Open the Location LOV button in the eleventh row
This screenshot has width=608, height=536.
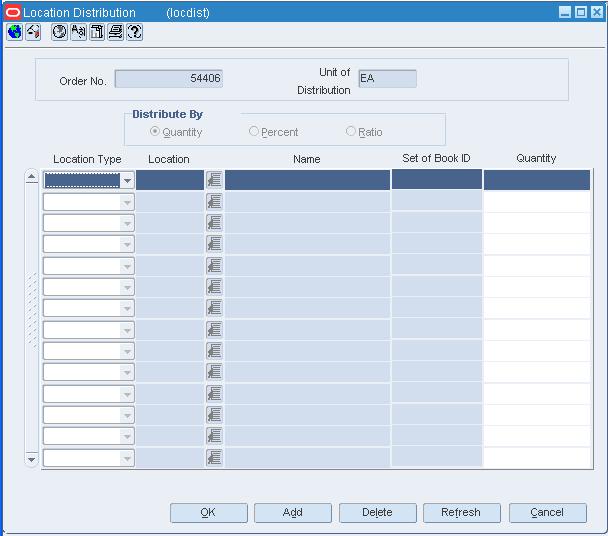(214, 394)
